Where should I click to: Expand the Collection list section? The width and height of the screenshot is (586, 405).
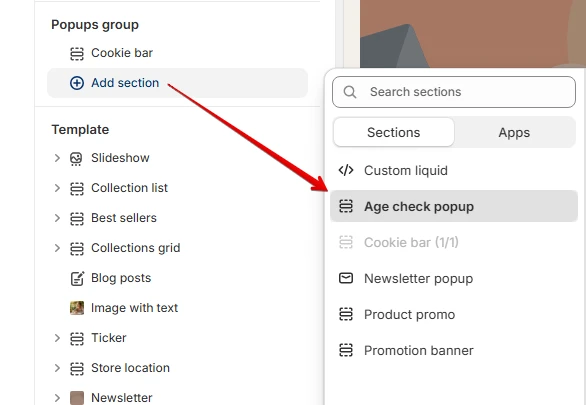(x=57, y=188)
